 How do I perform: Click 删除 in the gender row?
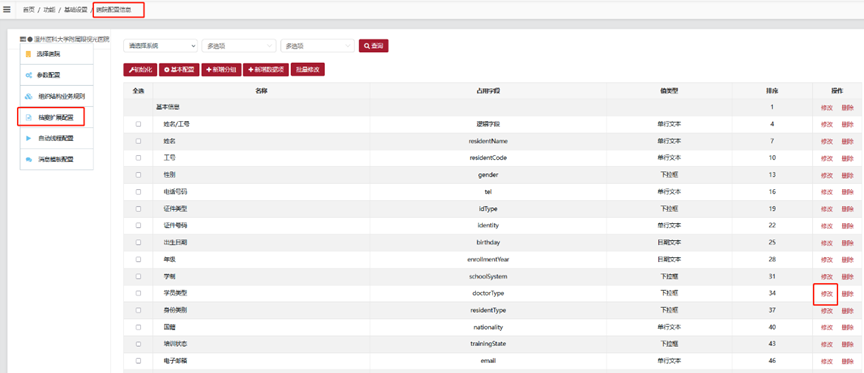(x=847, y=175)
